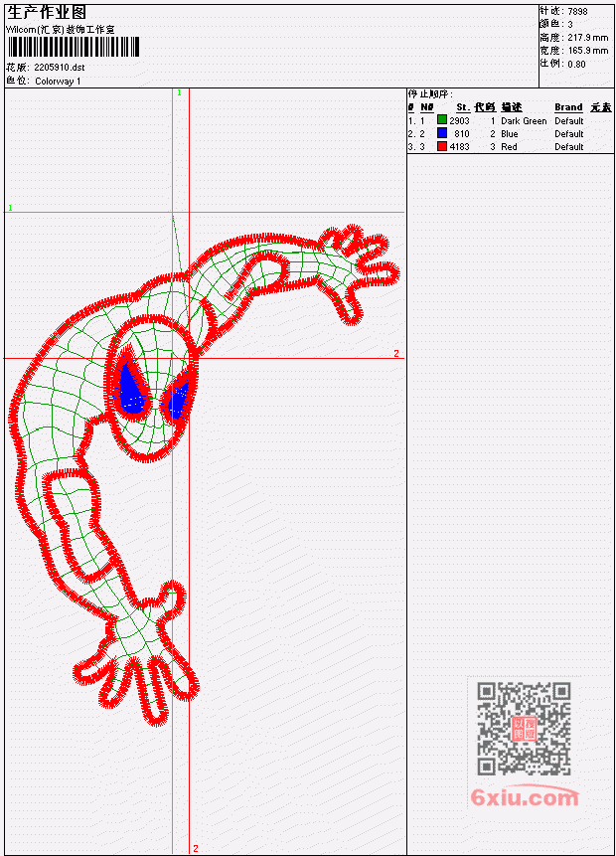
Task: Click the red "2" marker beside the vertical guide
Action: point(196,848)
